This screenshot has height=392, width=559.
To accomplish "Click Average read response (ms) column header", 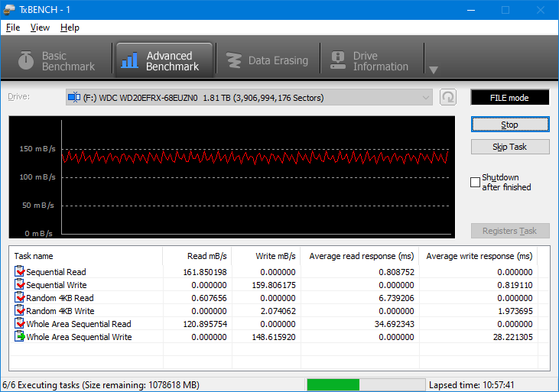I will click(x=360, y=256).
